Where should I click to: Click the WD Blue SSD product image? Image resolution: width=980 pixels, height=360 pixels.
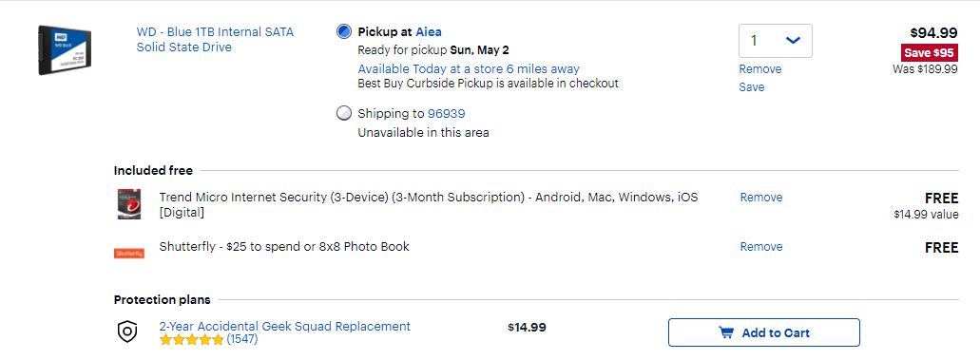coord(65,50)
